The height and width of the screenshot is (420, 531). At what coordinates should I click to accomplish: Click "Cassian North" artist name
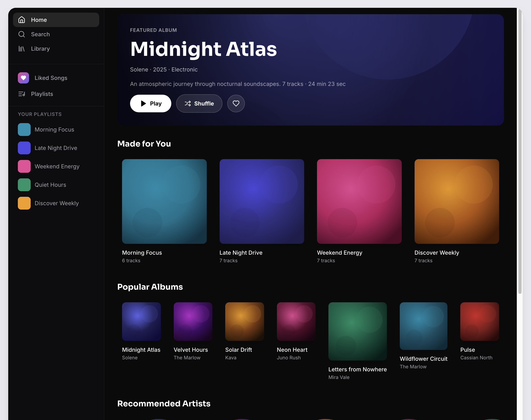click(476, 358)
